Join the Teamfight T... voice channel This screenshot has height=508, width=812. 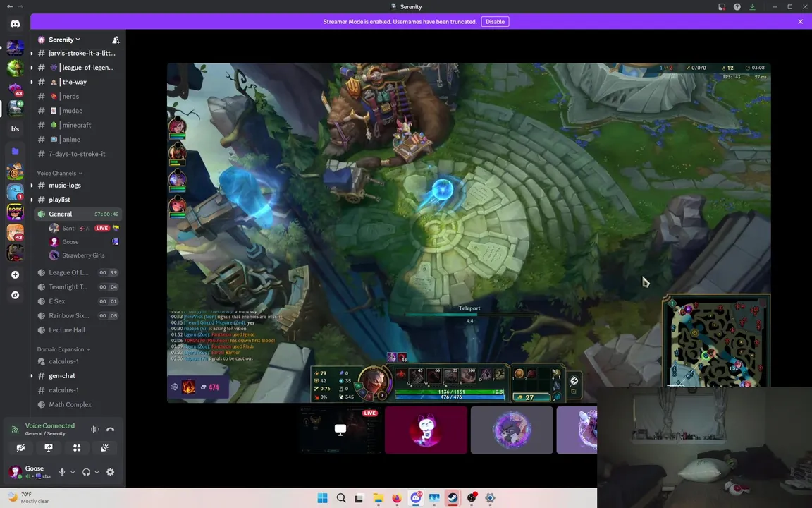78,286
